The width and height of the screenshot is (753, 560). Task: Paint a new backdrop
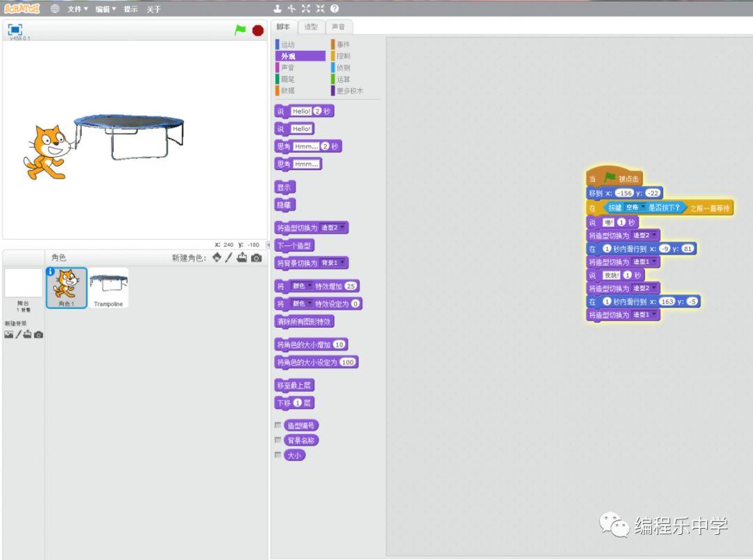[x=18, y=334]
